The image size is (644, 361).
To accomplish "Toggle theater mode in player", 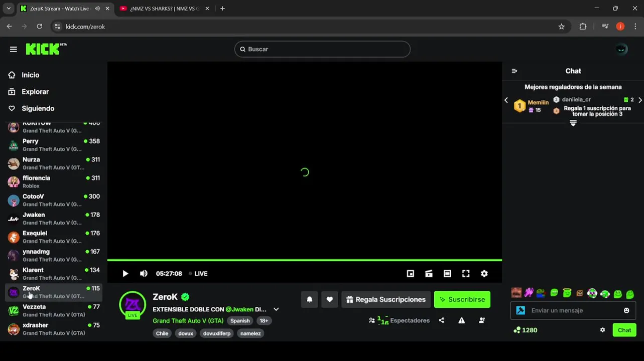I will [x=447, y=274].
